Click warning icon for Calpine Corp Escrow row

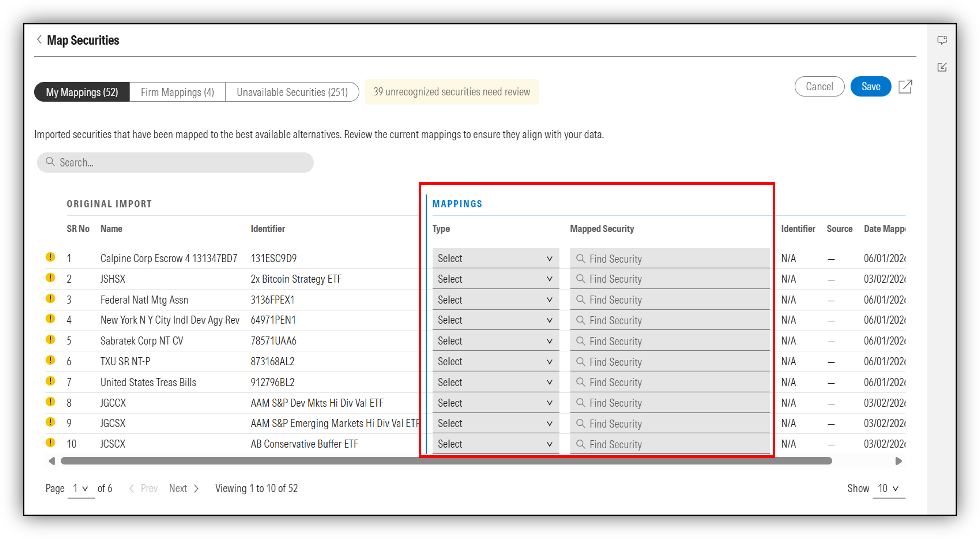click(x=50, y=257)
